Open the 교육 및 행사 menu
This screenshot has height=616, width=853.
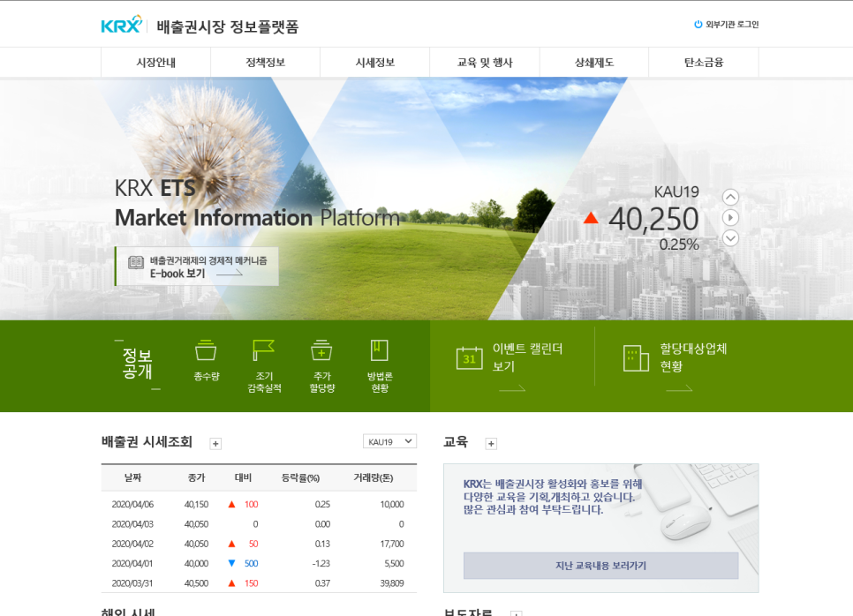point(485,63)
